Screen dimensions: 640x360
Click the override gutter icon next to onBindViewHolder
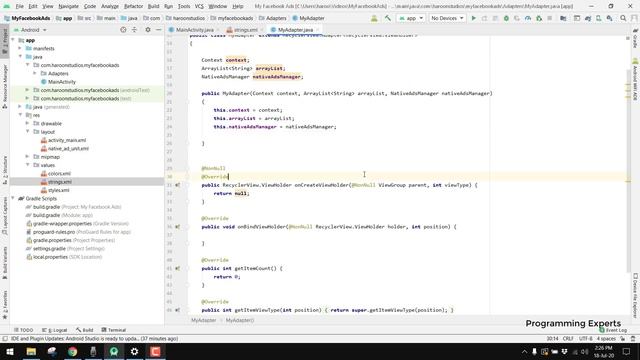pyautogui.click(x=178, y=227)
